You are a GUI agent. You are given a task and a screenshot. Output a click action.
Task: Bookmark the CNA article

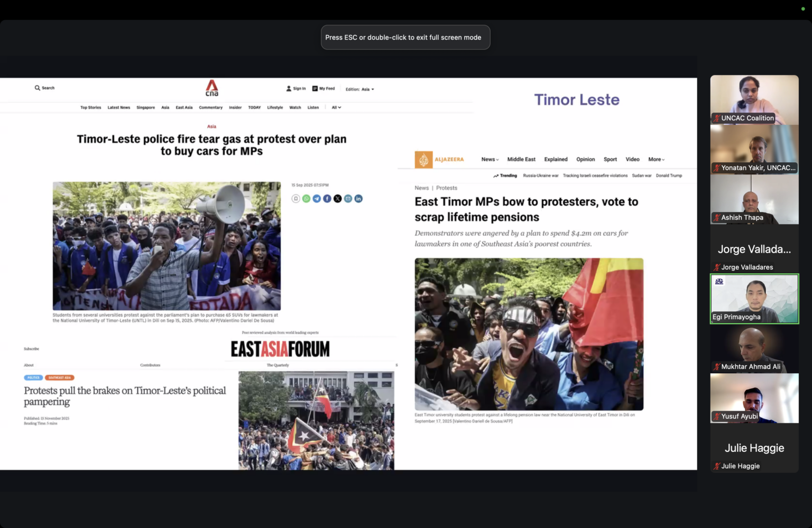[296, 199]
